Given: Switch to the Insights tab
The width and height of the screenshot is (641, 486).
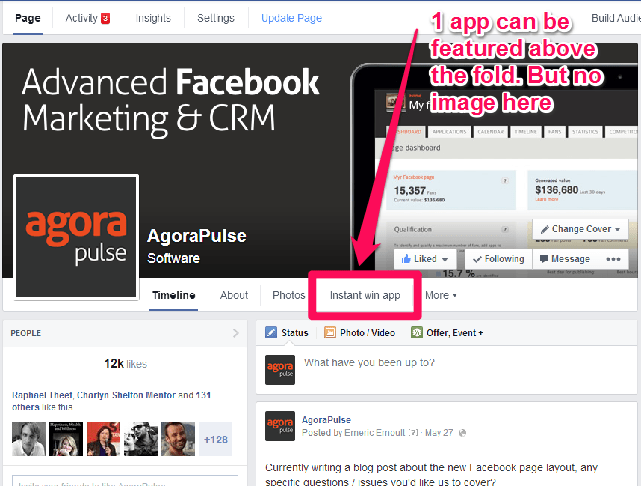Looking at the screenshot, I should [x=153, y=18].
